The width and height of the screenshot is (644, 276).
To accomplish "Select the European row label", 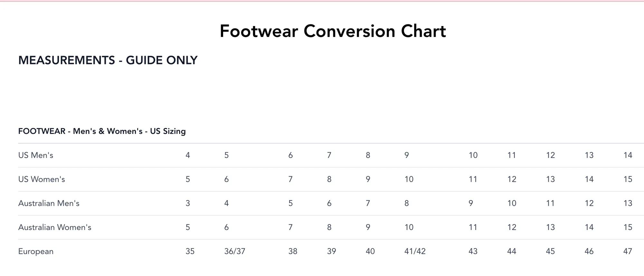I will (36, 251).
